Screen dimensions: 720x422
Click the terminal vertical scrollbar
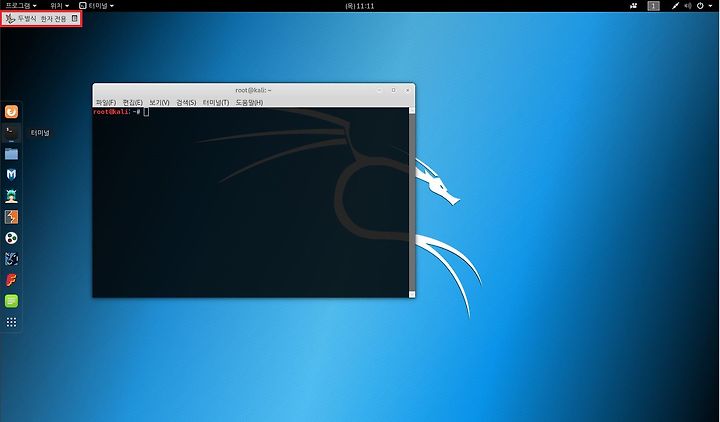click(412, 202)
